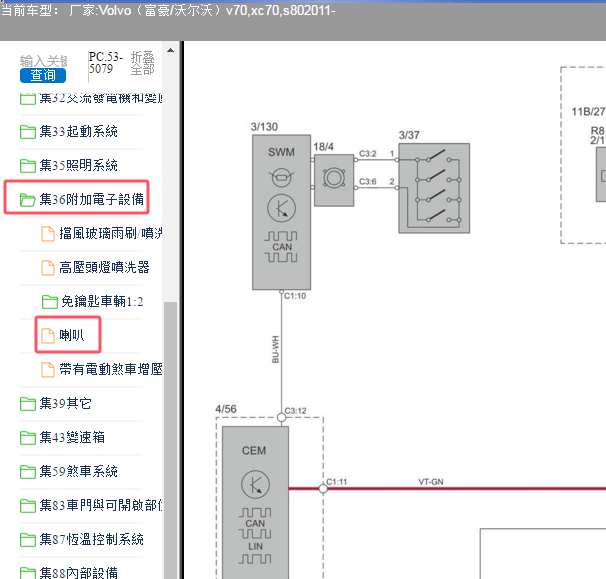Click the folder icon beside 集59煞車系統
Image resolution: width=606 pixels, height=579 pixels.
coord(28,472)
